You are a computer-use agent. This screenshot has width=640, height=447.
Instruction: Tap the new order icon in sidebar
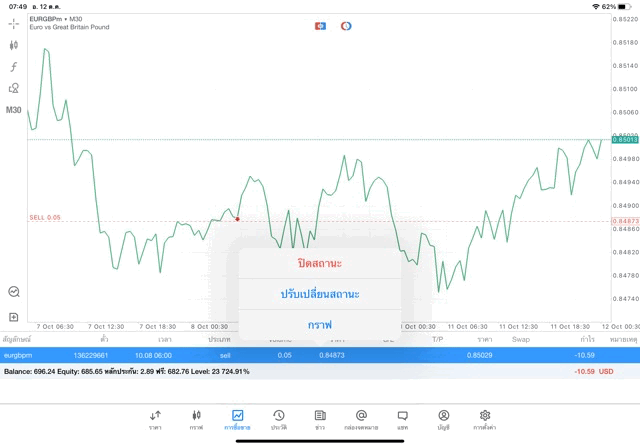(14, 317)
